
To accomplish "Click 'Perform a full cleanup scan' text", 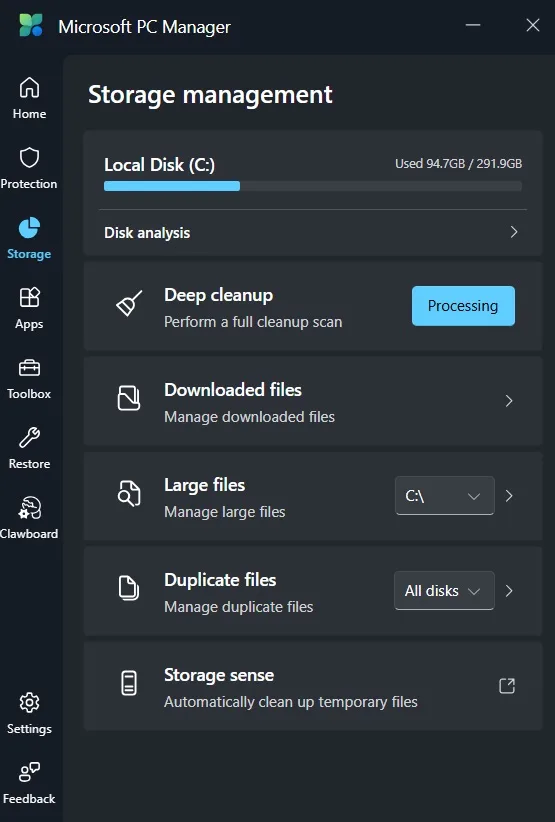I will tap(253, 322).
